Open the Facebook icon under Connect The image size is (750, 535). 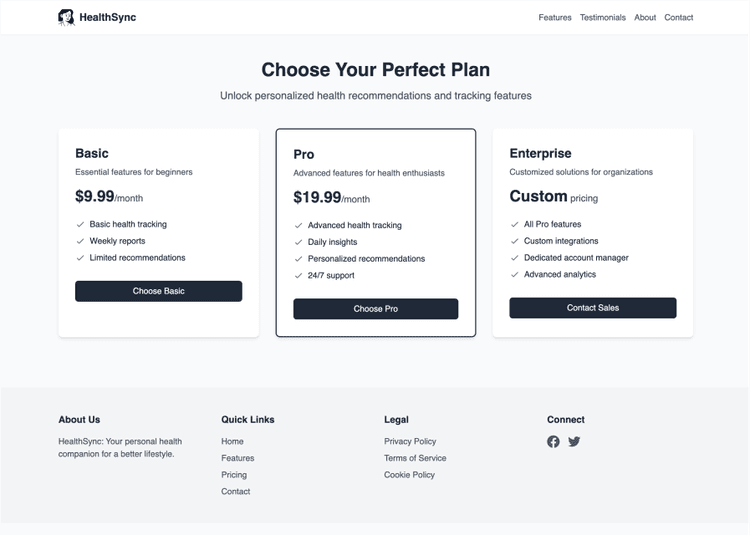553,441
